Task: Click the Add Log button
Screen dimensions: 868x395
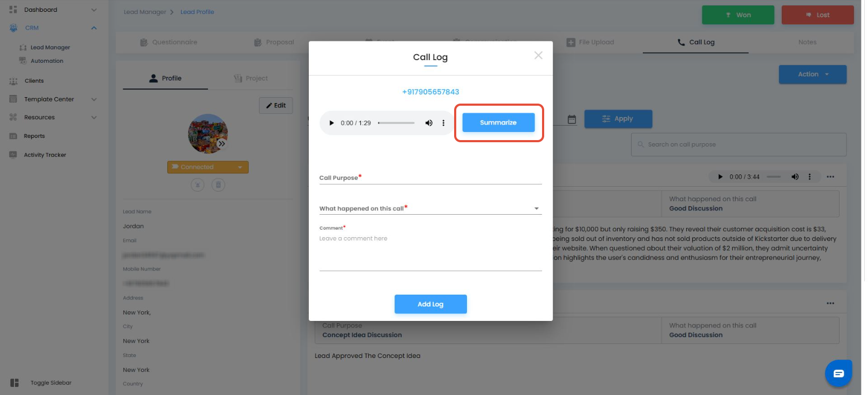Action: click(431, 304)
